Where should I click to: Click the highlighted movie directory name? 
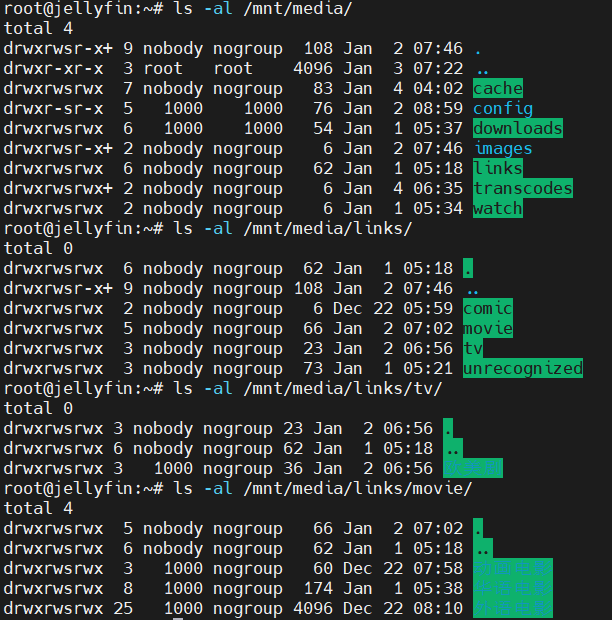coord(487,329)
